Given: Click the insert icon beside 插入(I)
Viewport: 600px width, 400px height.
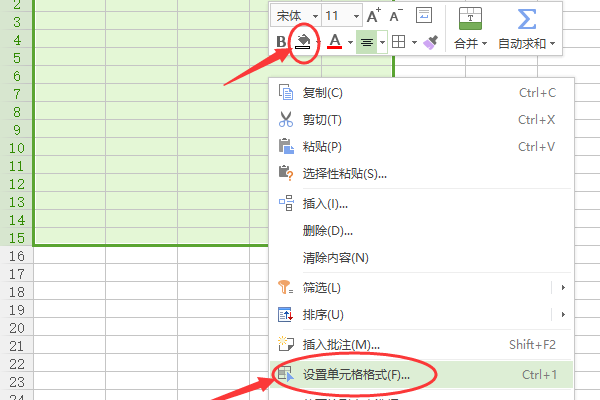Looking at the screenshot, I should point(286,203).
